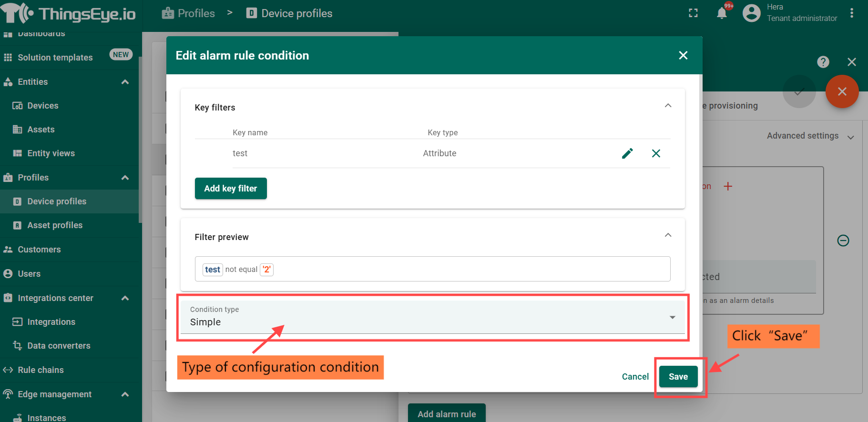The height and width of the screenshot is (422, 868).
Task: Go to Rule chains in sidebar
Action: 41,370
